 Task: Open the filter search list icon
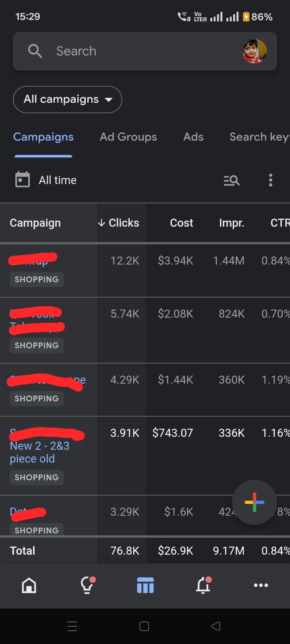pyautogui.click(x=232, y=180)
